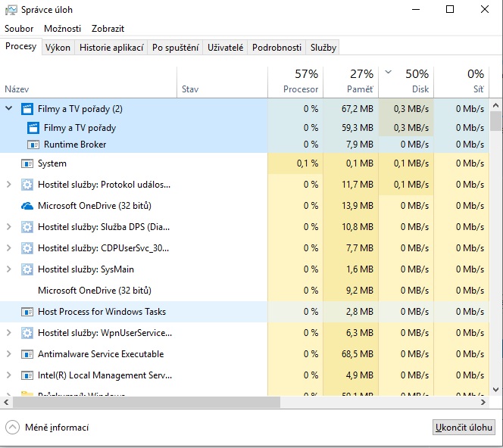Image resolution: width=503 pixels, height=448 pixels.
Task: Click the vertical scrollbar thumb
Action: pyautogui.click(x=496, y=121)
